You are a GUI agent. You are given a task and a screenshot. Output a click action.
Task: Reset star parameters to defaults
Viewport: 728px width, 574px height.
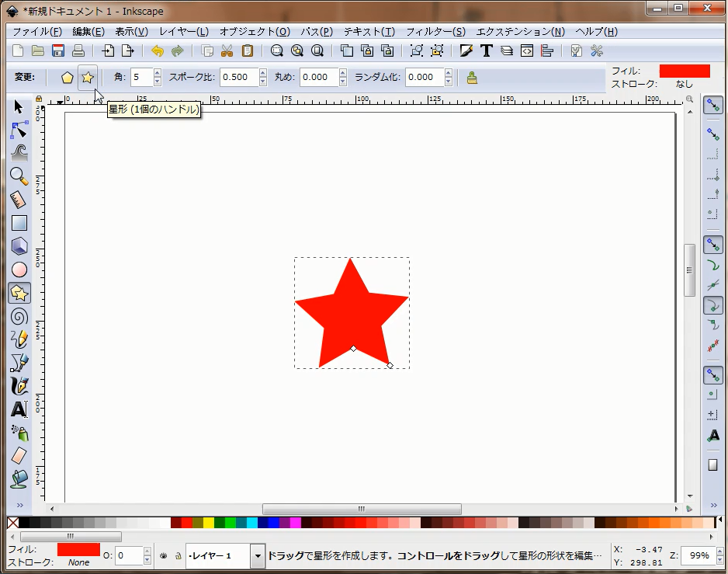click(x=472, y=78)
